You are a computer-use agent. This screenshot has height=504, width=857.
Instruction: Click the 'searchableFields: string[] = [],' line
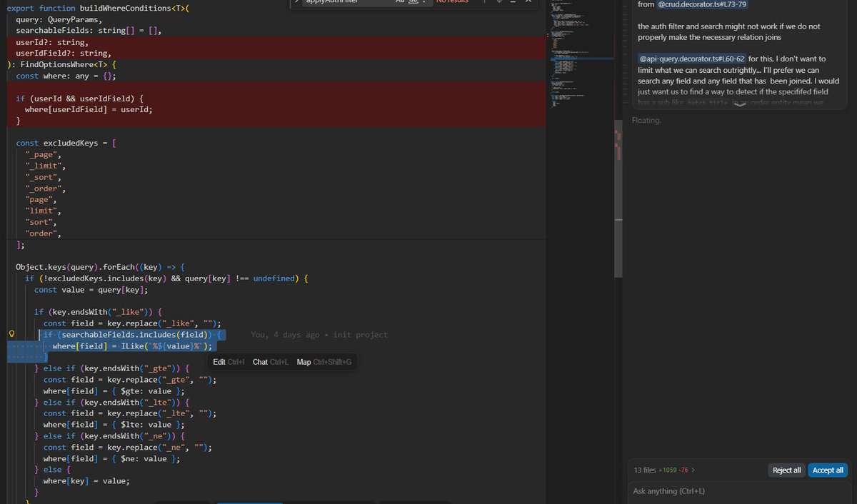pos(89,31)
